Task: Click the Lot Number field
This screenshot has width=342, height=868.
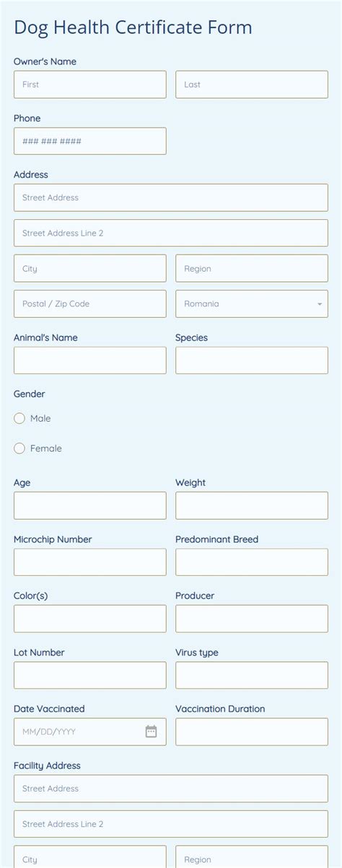Action: [x=90, y=676]
